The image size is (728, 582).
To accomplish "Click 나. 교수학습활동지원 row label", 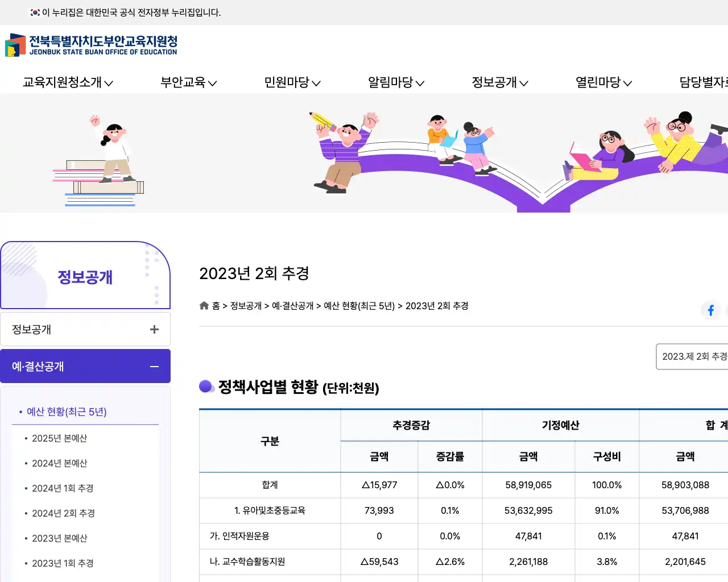I will (x=247, y=562).
